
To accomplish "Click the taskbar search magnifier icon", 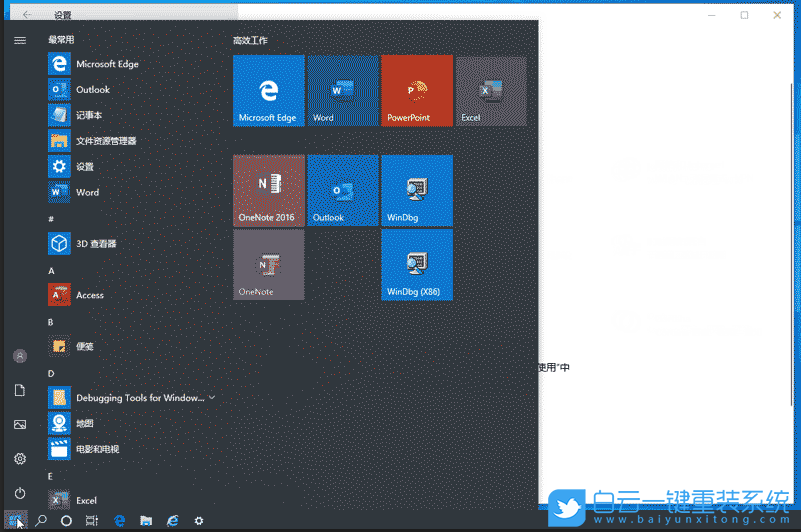I will 41,521.
